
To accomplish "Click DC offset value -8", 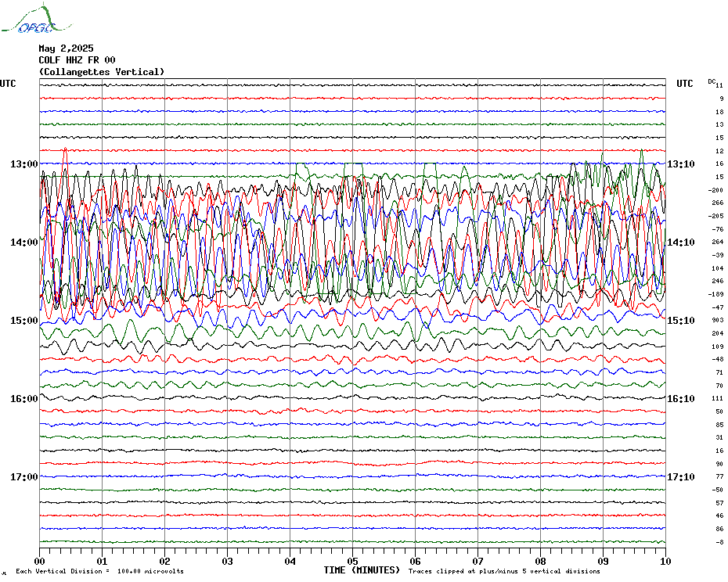I will point(719,541).
